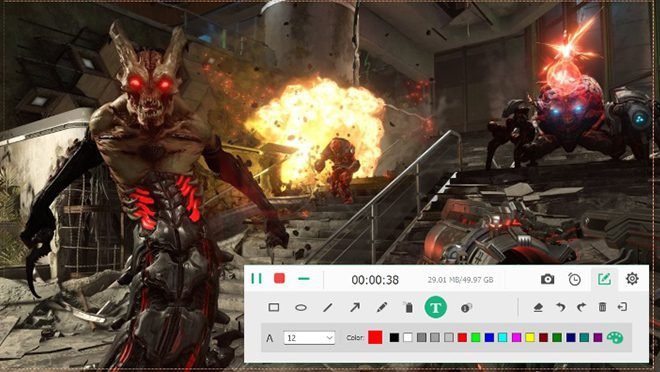Undo the last annotation
This screenshot has height=372, width=660.
(560, 308)
